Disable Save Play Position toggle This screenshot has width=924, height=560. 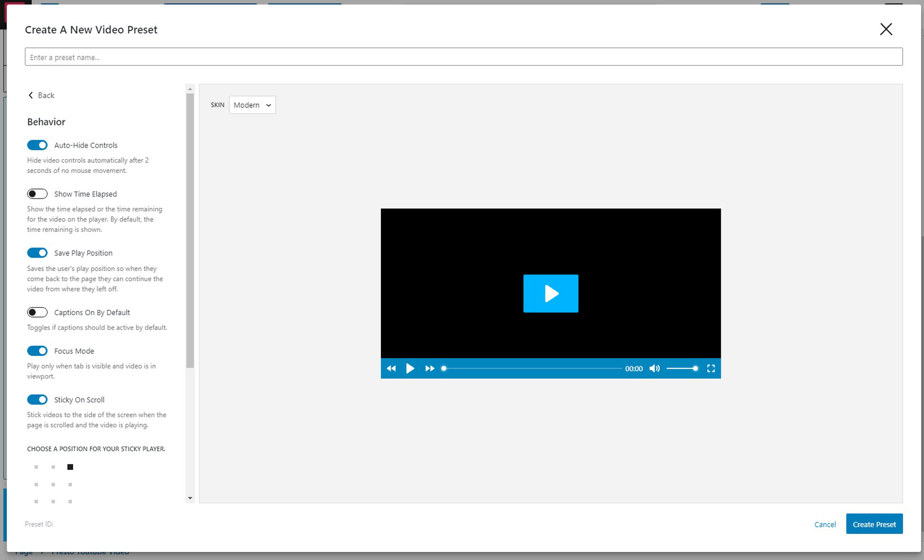(x=36, y=253)
